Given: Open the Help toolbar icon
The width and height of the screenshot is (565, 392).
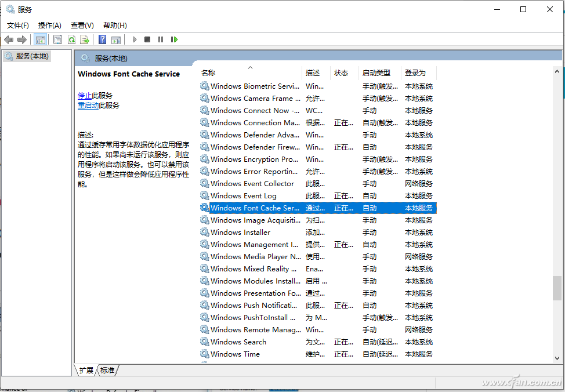Looking at the screenshot, I should click(x=102, y=39).
